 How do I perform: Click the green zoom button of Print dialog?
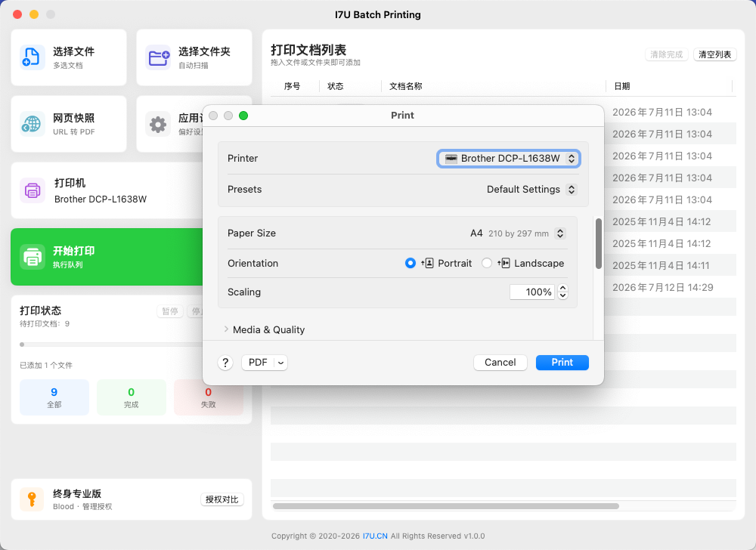[x=243, y=116]
